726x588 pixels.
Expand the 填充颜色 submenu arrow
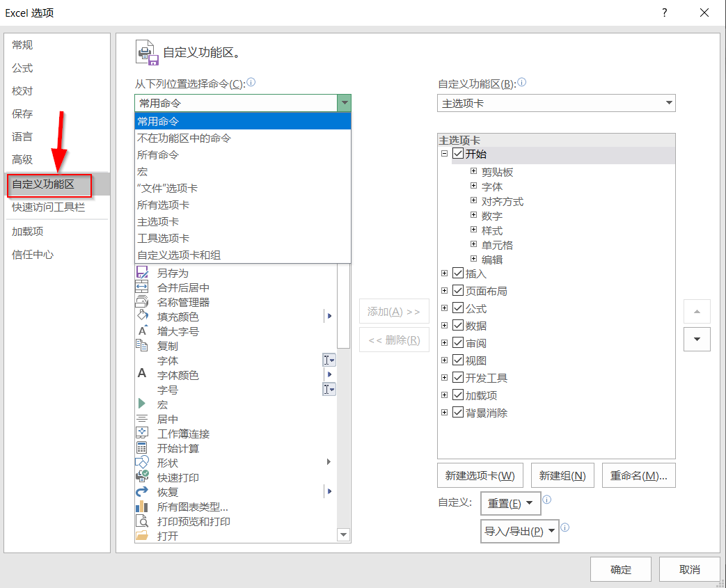(x=330, y=316)
